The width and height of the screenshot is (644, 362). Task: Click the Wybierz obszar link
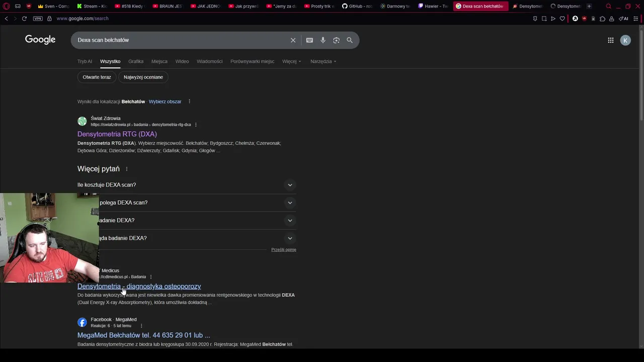click(165, 102)
